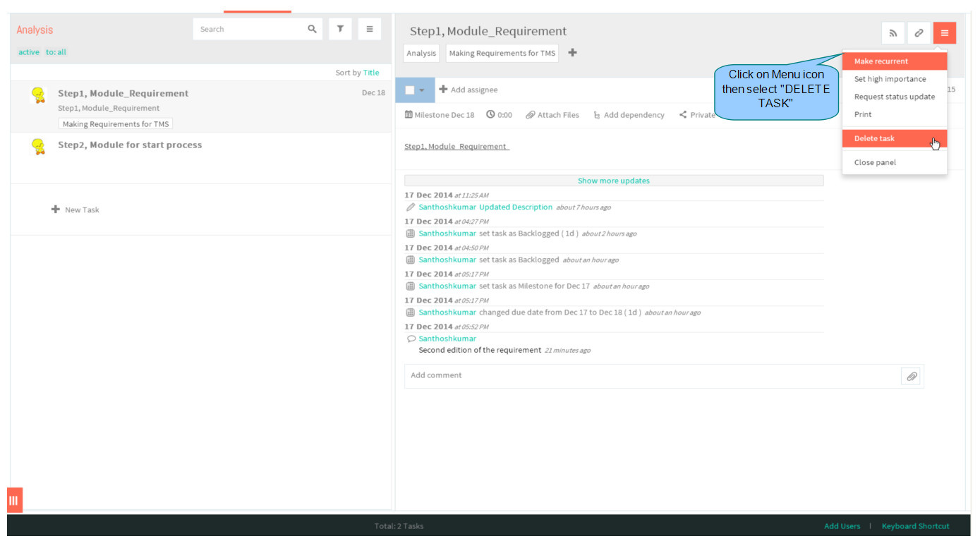The width and height of the screenshot is (980, 546).
Task: Select the Step2, Module for start process task
Action: click(x=201, y=158)
